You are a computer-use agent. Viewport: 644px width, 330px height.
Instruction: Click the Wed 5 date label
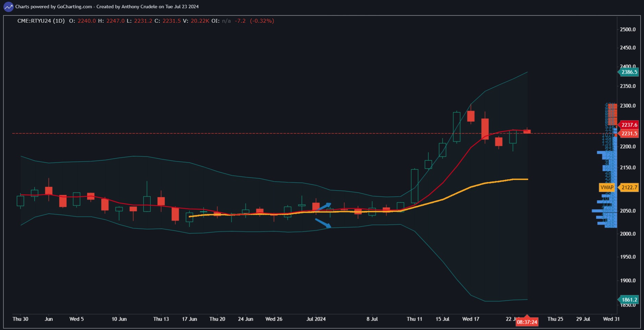pyautogui.click(x=77, y=319)
